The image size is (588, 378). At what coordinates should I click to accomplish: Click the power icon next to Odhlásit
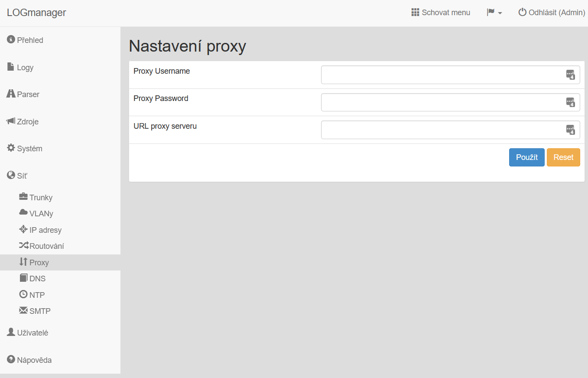point(523,12)
